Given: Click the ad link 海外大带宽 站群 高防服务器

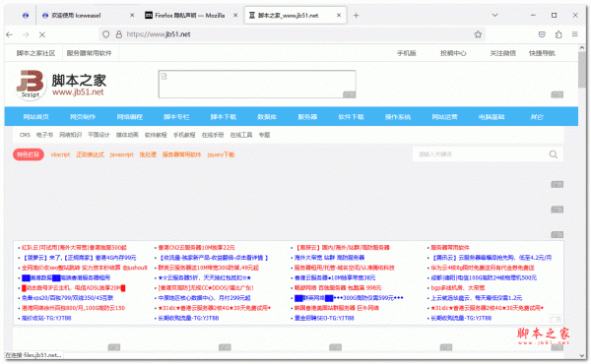Looking at the screenshot, I should pyautogui.click(x=329, y=258).
